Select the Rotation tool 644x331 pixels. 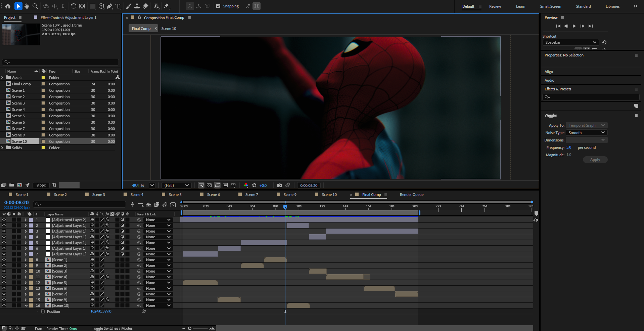(x=73, y=6)
